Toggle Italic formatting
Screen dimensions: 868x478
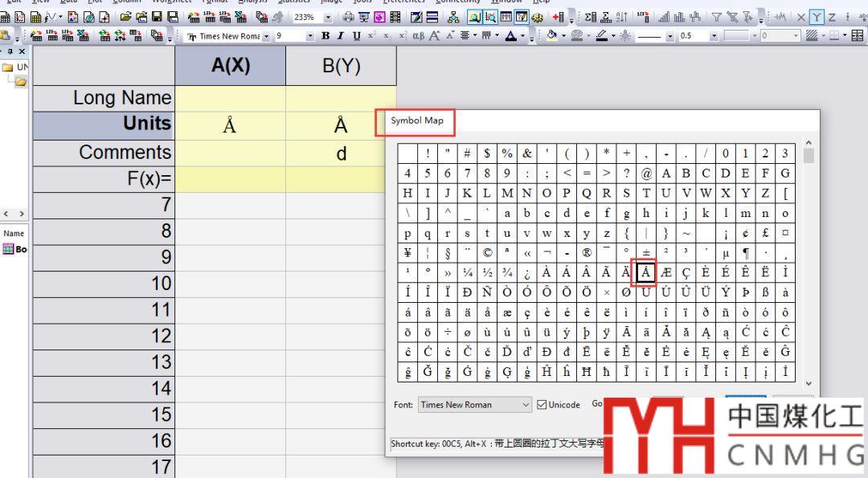pyautogui.click(x=340, y=36)
